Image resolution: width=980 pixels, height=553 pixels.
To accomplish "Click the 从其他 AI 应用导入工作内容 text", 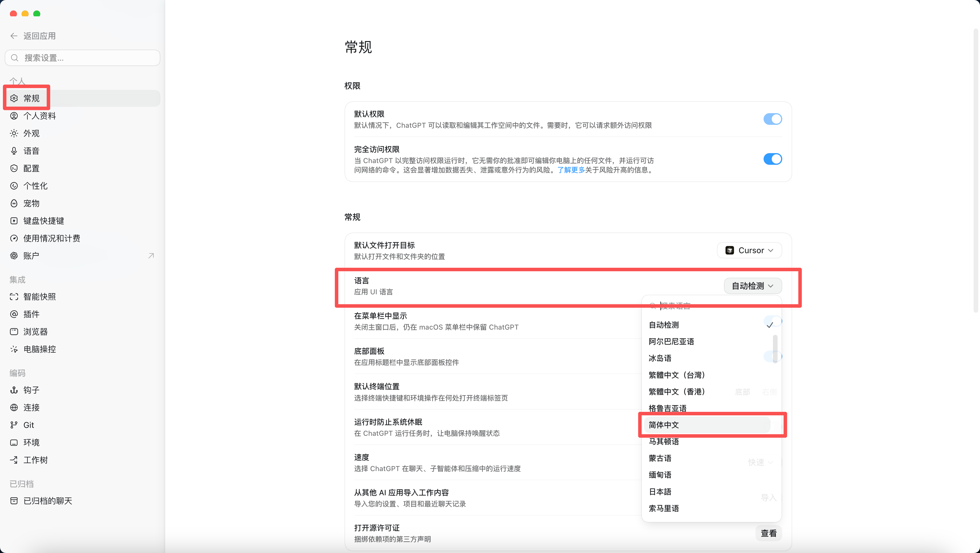I will [401, 493].
